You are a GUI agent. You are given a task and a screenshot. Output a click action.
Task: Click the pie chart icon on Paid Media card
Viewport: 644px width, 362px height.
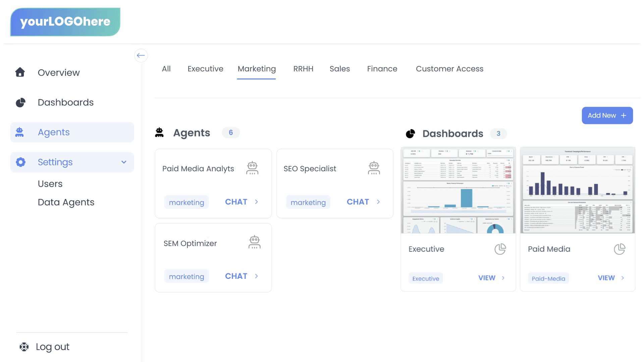(619, 249)
